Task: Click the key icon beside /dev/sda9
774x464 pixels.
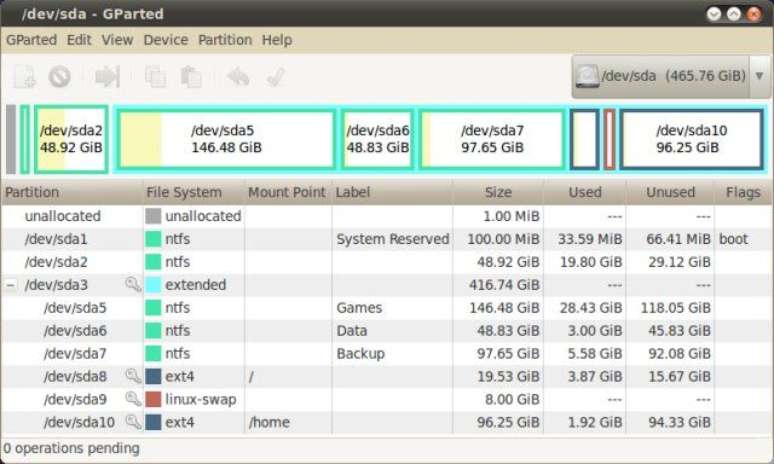Action: (133, 399)
